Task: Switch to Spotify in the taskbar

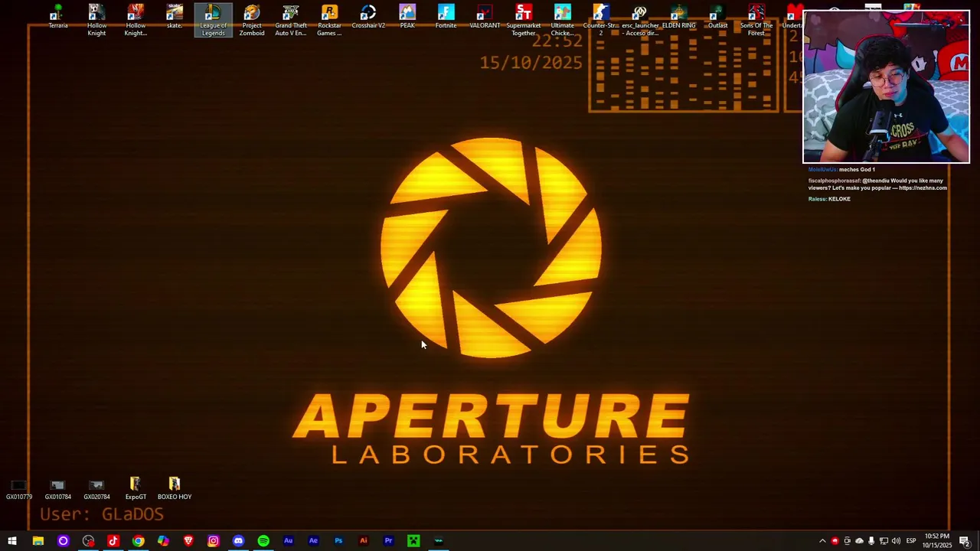Action: (263, 541)
